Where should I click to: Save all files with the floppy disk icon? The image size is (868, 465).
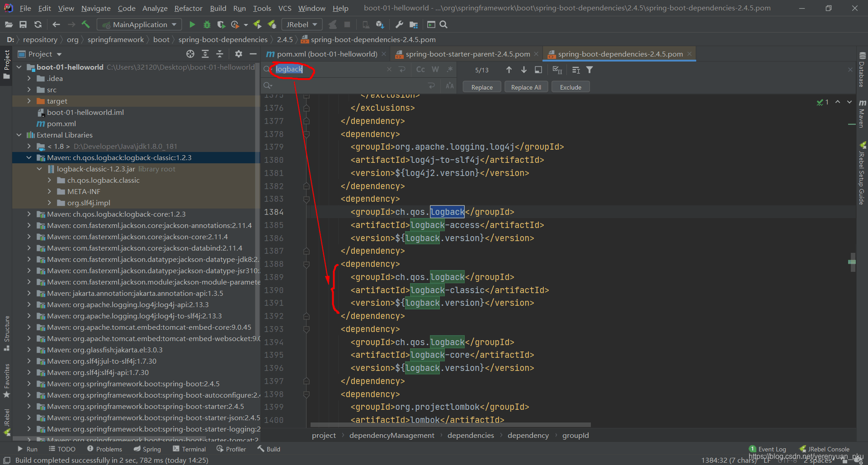coord(23,24)
